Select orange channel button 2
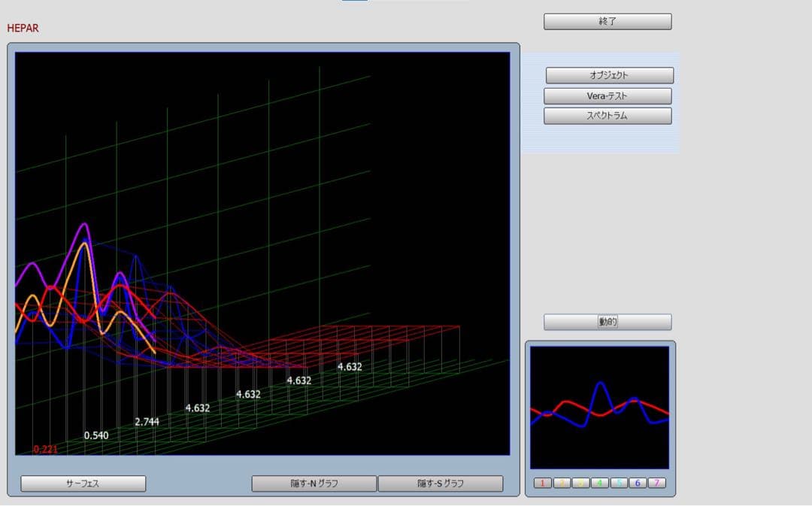The image size is (812, 506). point(562,483)
